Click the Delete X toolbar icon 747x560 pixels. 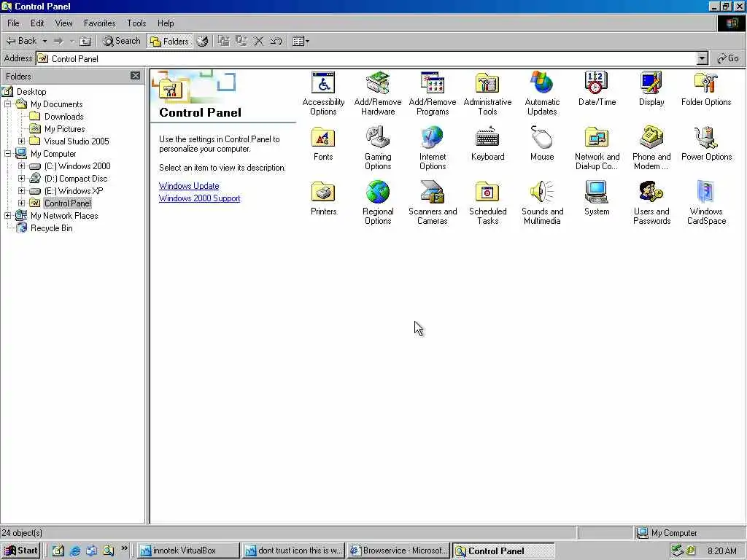tap(258, 41)
